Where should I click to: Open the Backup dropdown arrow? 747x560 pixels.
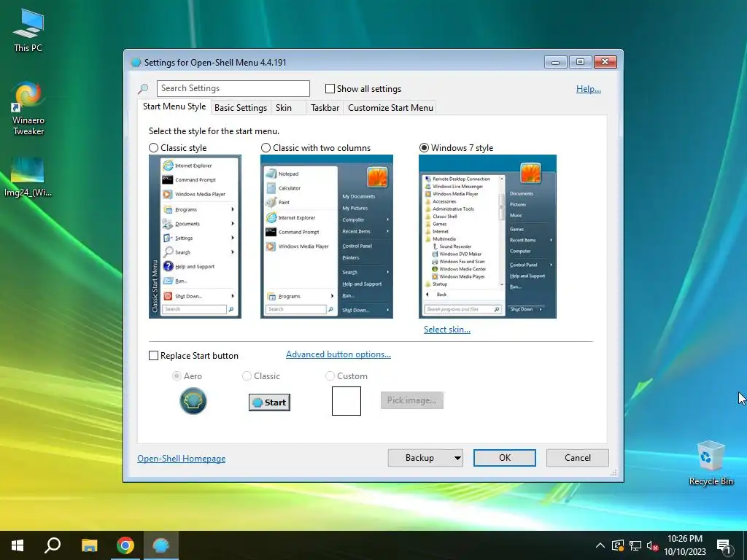457,458
